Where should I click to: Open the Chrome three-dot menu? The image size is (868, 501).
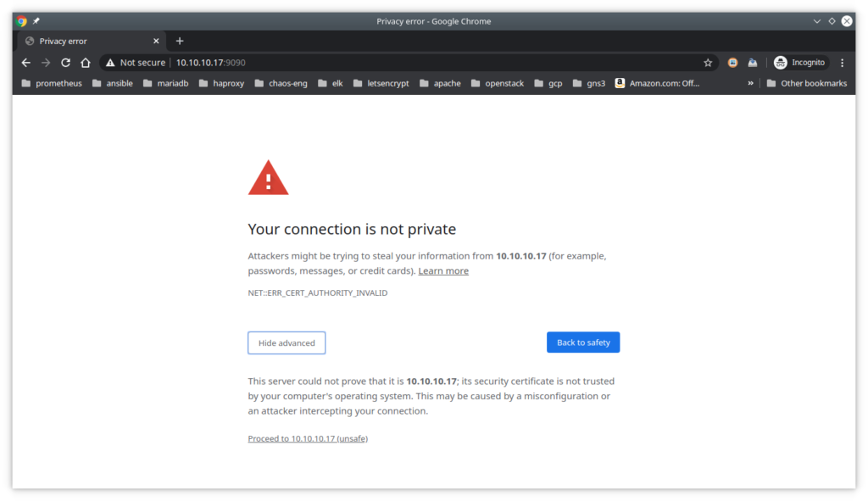coord(842,63)
